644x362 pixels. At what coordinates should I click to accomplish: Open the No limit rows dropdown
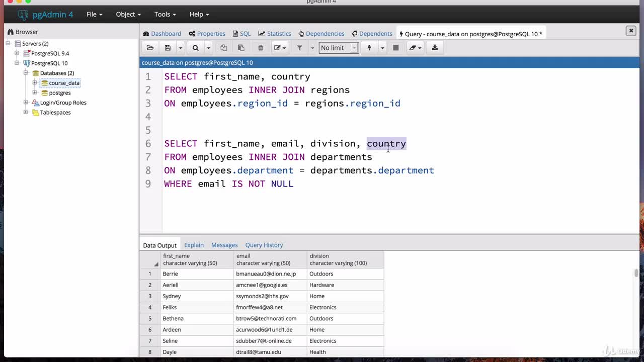click(x=338, y=48)
